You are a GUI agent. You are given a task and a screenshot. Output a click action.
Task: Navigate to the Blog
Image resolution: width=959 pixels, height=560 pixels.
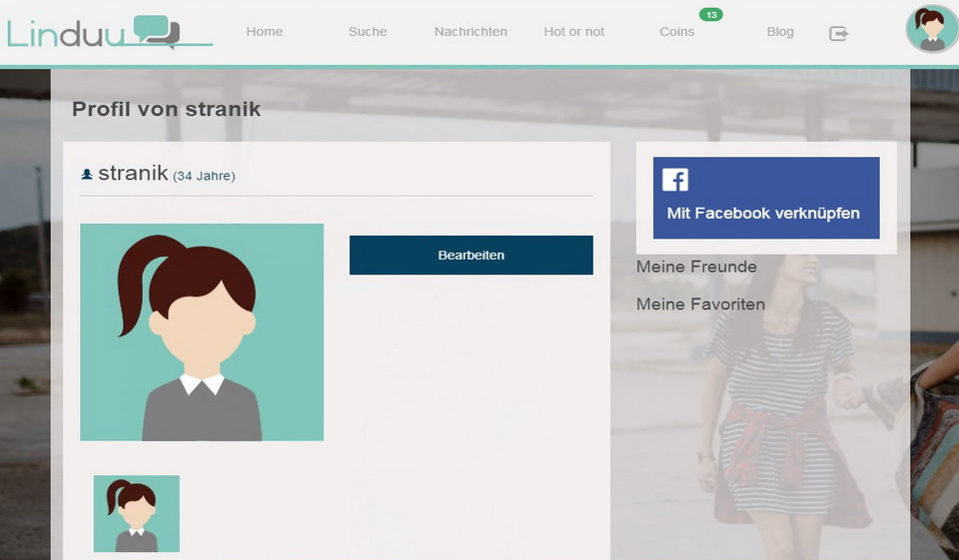[780, 32]
